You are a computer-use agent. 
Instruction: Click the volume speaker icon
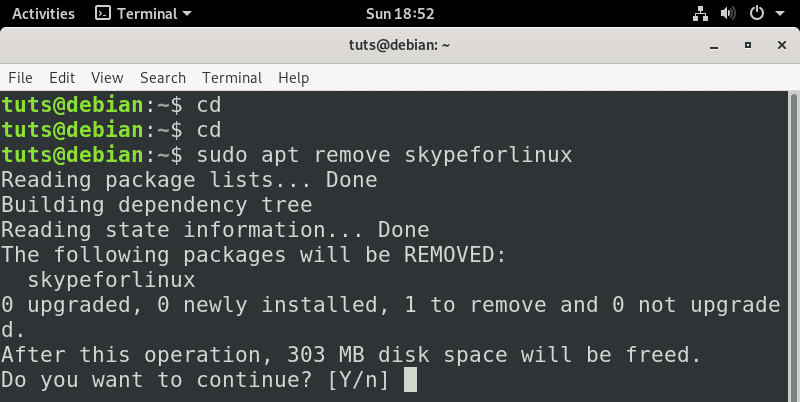727,14
